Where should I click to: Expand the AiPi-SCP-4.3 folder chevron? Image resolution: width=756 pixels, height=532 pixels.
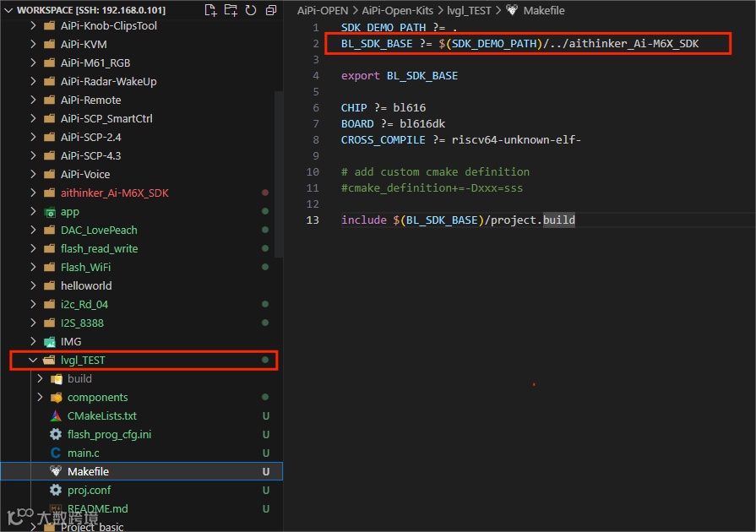point(33,155)
